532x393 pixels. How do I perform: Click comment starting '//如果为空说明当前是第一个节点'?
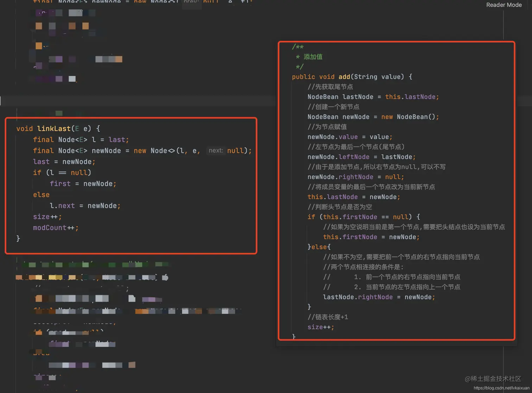coord(414,227)
